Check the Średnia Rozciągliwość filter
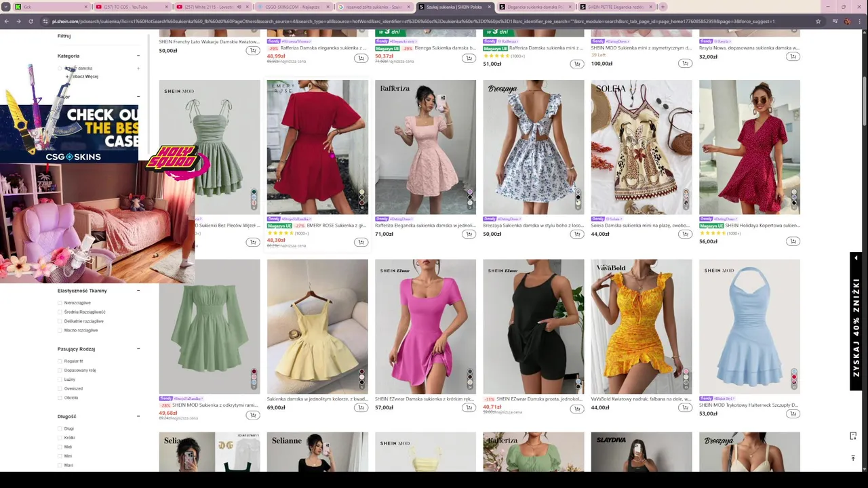This screenshot has width=868, height=488. pos(60,312)
